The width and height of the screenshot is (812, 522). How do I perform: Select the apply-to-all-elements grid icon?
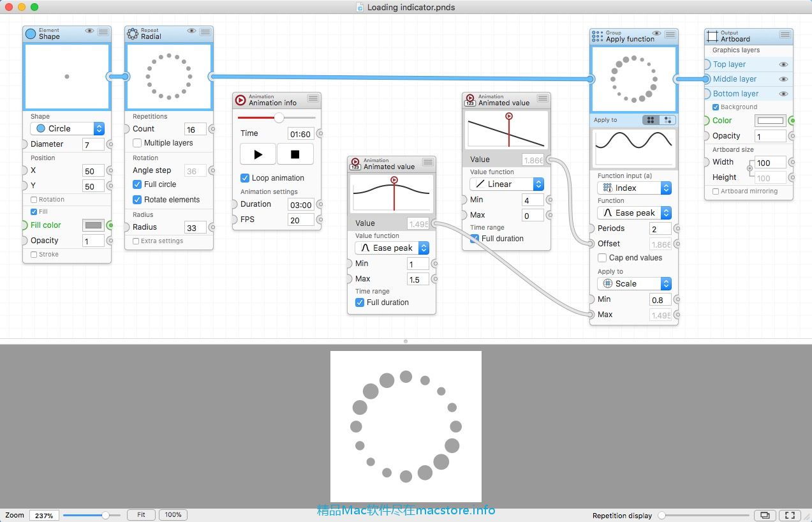[651, 120]
